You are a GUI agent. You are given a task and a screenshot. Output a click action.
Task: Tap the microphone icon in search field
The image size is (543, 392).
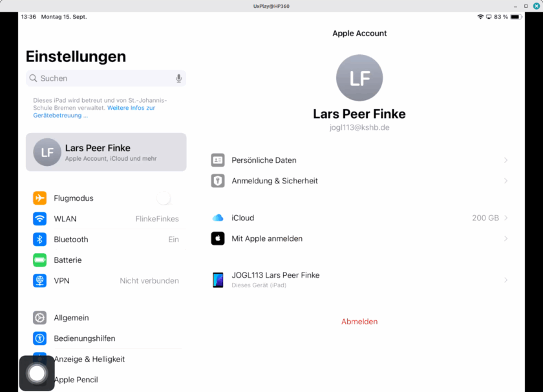(x=178, y=78)
